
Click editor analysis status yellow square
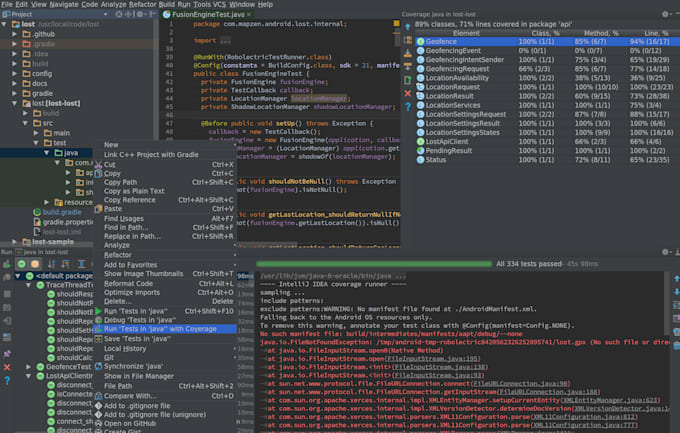pos(396,23)
